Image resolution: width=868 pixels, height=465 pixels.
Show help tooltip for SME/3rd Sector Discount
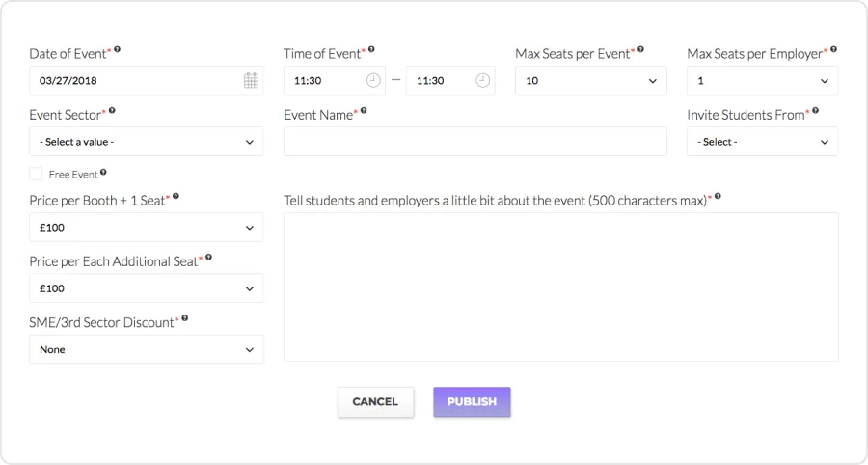(x=185, y=317)
